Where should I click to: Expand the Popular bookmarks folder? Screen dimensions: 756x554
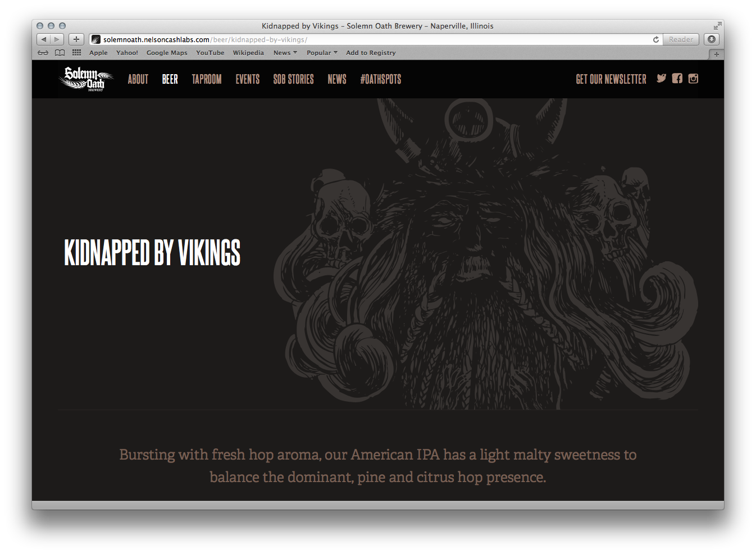point(322,53)
